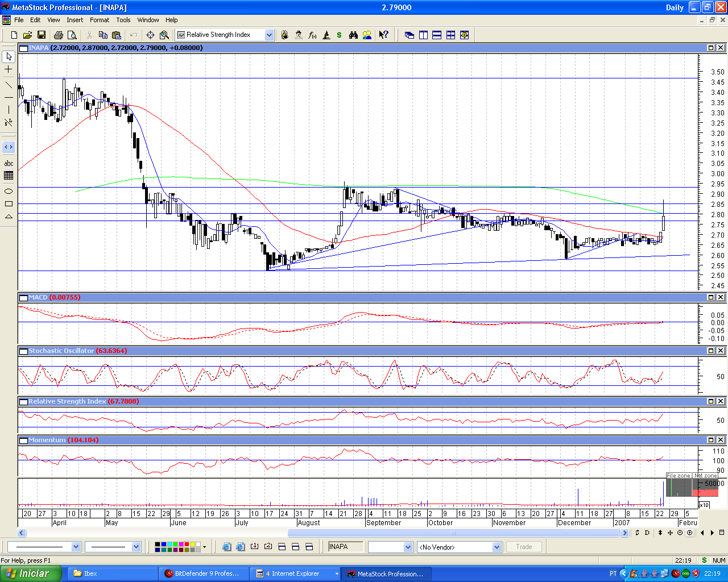Maximize the Momentum indicator panel
Image resolution: width=728 pixels, height=582 pixels.
711,440
